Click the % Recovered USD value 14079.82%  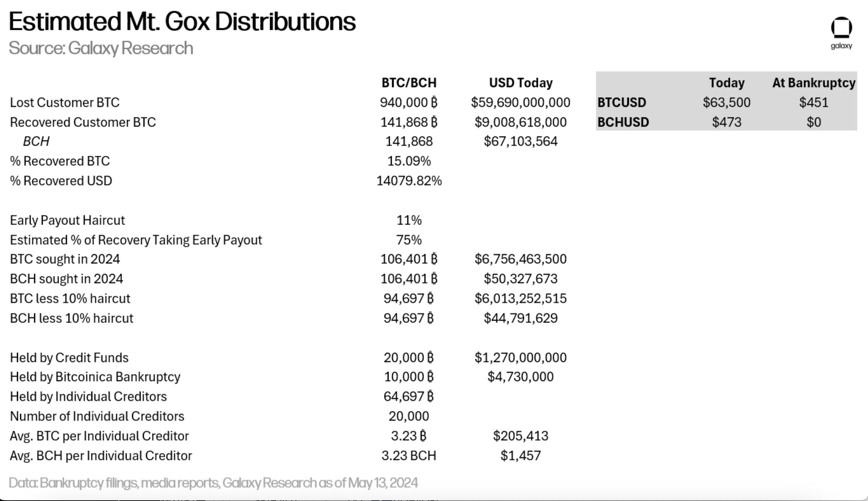pos(409,181)
